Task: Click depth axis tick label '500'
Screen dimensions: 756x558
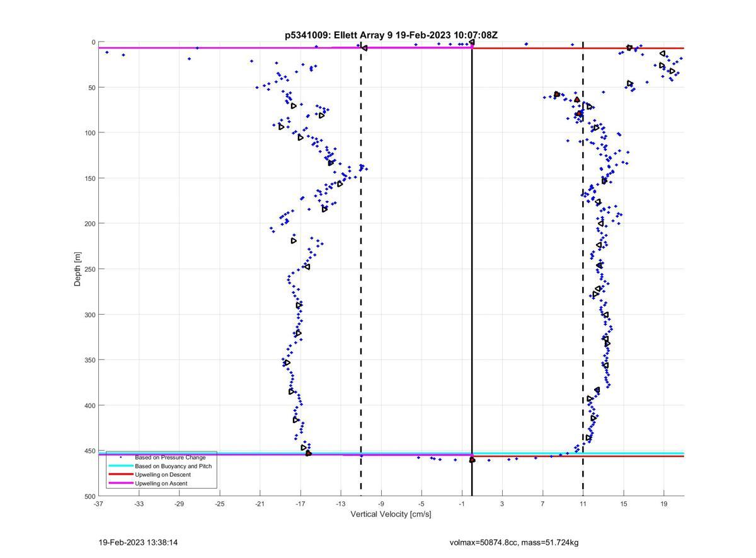Action: pos(89,496)
